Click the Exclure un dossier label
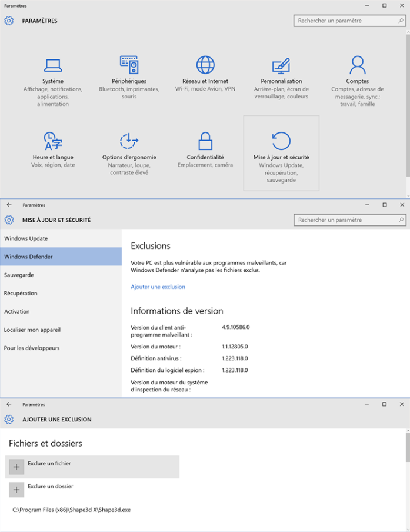Image resolution: width=410 pixels, height=532 pixels. point(51,486)
